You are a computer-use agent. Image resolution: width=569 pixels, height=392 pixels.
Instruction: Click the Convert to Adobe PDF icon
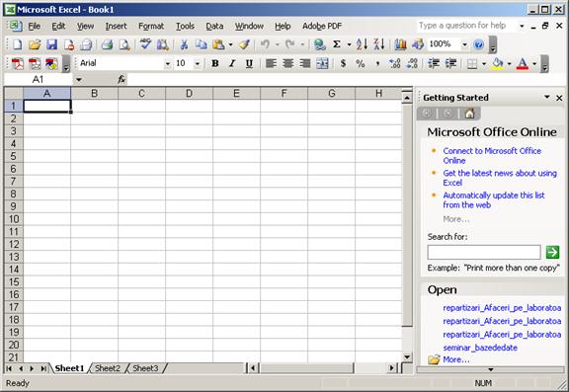click(x=17, y=63)
